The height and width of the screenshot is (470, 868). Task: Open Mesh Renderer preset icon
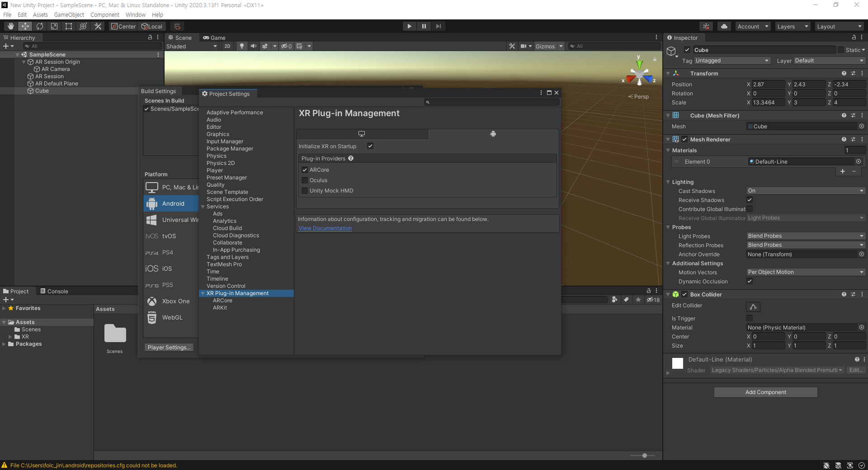[853, 139]
